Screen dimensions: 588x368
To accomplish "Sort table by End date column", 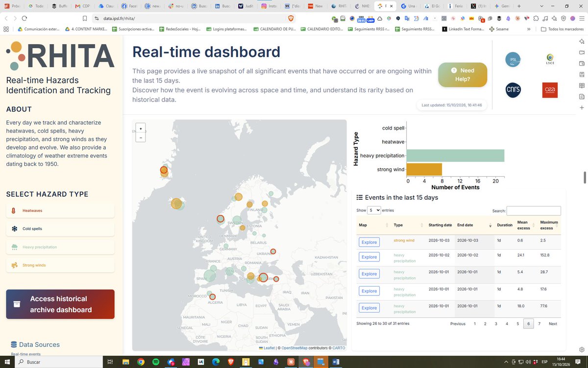I will tap(474, 225).
